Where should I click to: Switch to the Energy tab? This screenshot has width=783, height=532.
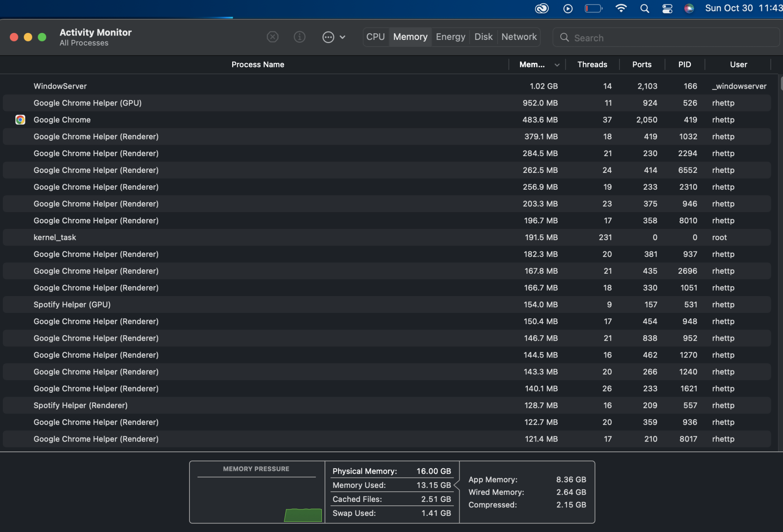tap(450, 37)
